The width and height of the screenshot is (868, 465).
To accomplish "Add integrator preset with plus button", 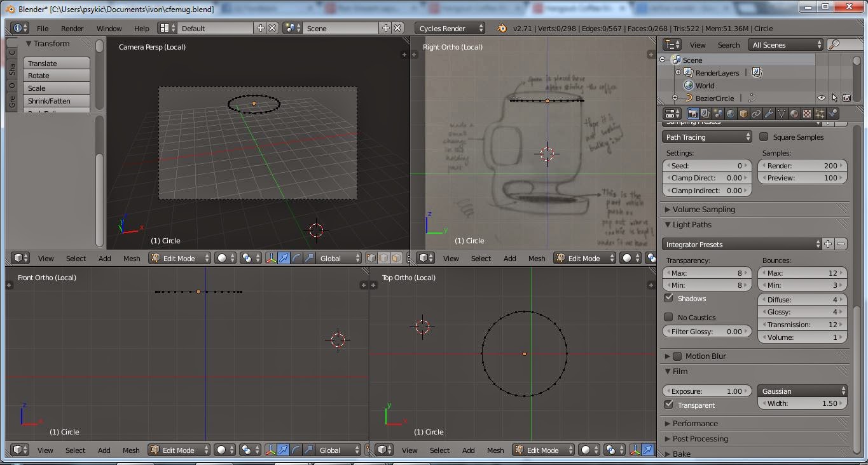I will click(x=828, y=244).
